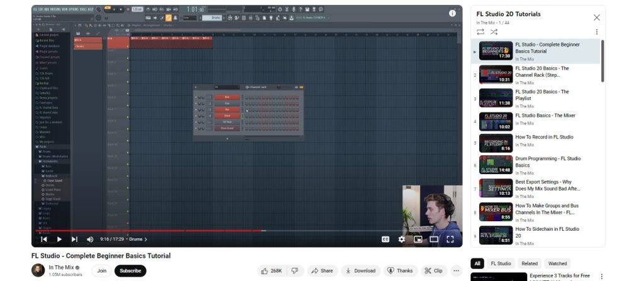644x281 pixels.
Task: Play How To Record in FL Studio
Action: (x=535, y=143)
